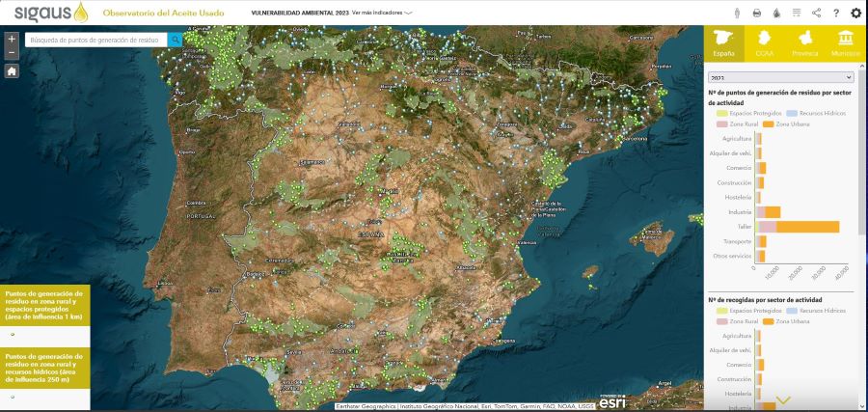Viewport: 868px width, 412px height.
Task: Open the layer list icon
Action: pos(797,14)
